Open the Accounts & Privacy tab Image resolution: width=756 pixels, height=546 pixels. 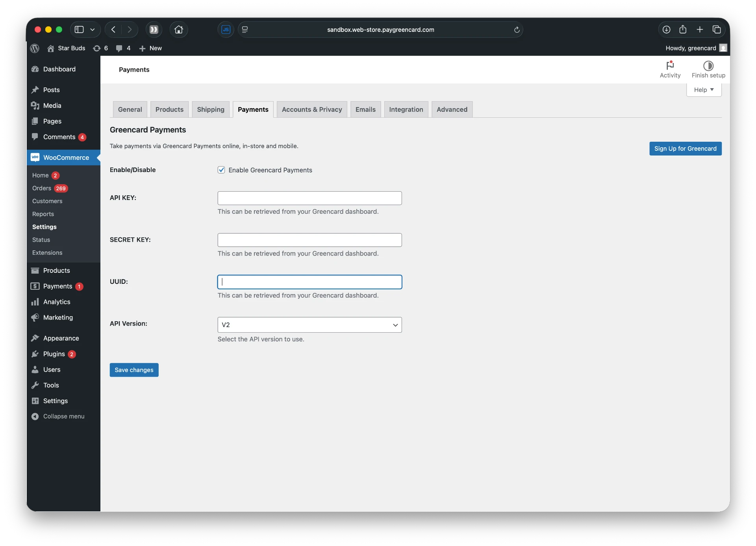pos(312,109)
